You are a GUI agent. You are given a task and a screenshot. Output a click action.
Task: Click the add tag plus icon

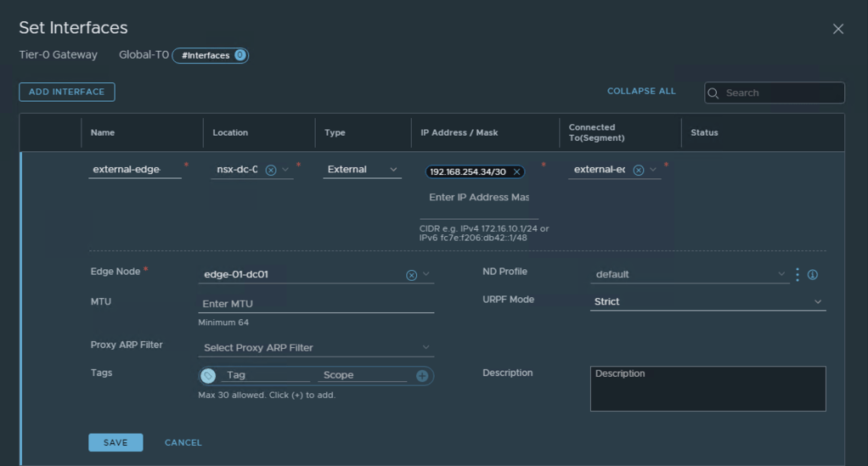click(422, 376)
